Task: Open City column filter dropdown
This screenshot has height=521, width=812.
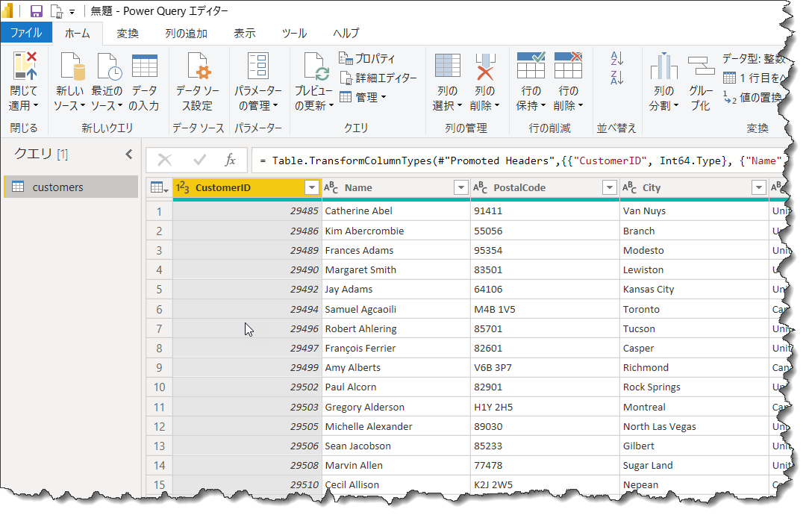Action: click(x=759, y=187)
